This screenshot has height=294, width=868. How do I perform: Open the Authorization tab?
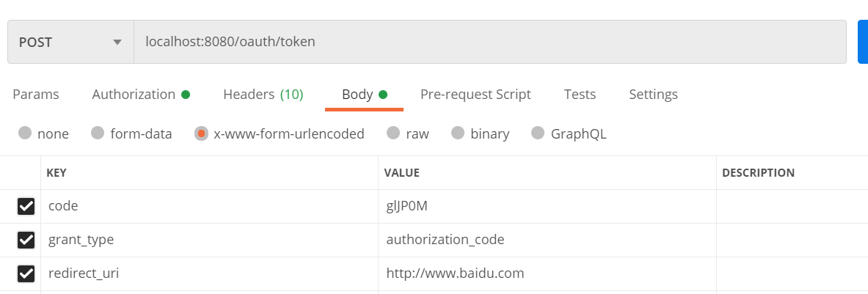pos(140,95)
